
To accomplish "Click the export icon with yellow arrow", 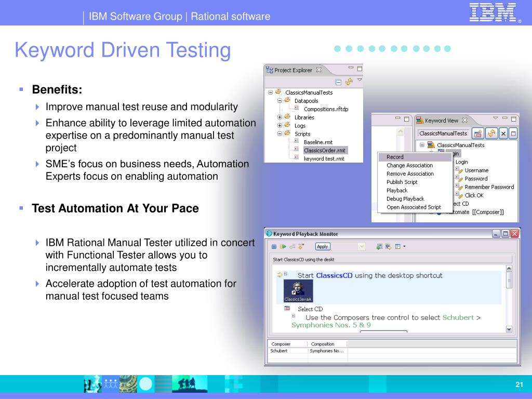I will (x=388, y=247).
